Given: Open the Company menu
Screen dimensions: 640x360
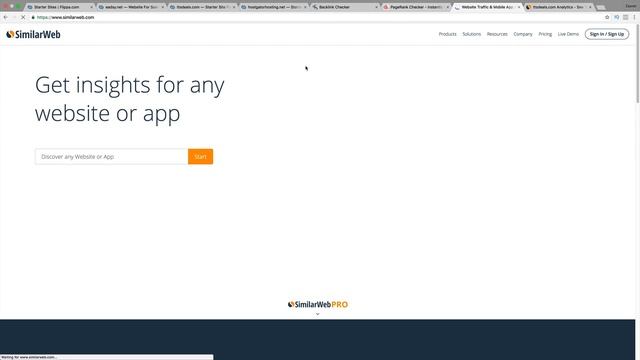Looking at the screenshot, I should click(523, 34).
